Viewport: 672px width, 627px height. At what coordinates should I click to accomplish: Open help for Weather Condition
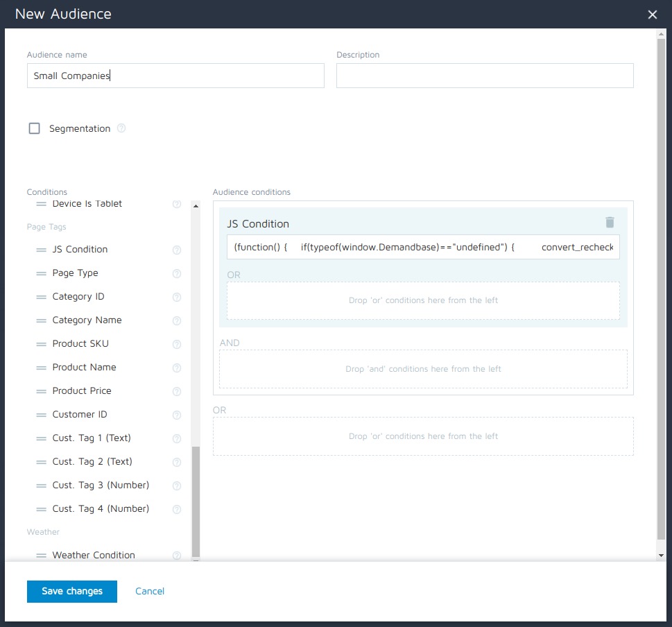coord(177,555)
